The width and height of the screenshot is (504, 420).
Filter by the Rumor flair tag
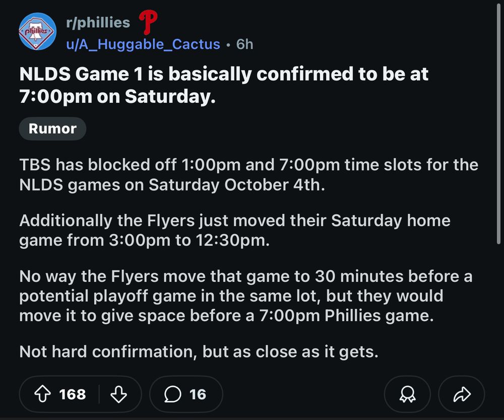pos(52,129)
